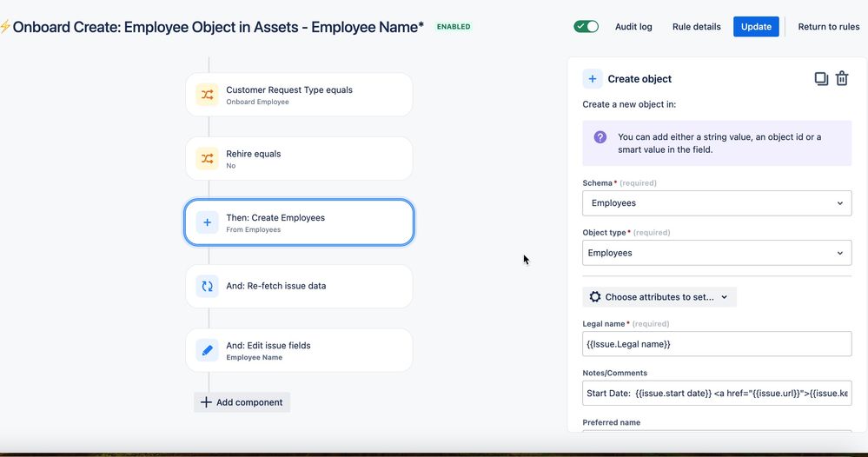The width and height of the screenshot is (868, 457).
Task: Click 'Create a new object in:' text
Action: click(x=629, y=104)
